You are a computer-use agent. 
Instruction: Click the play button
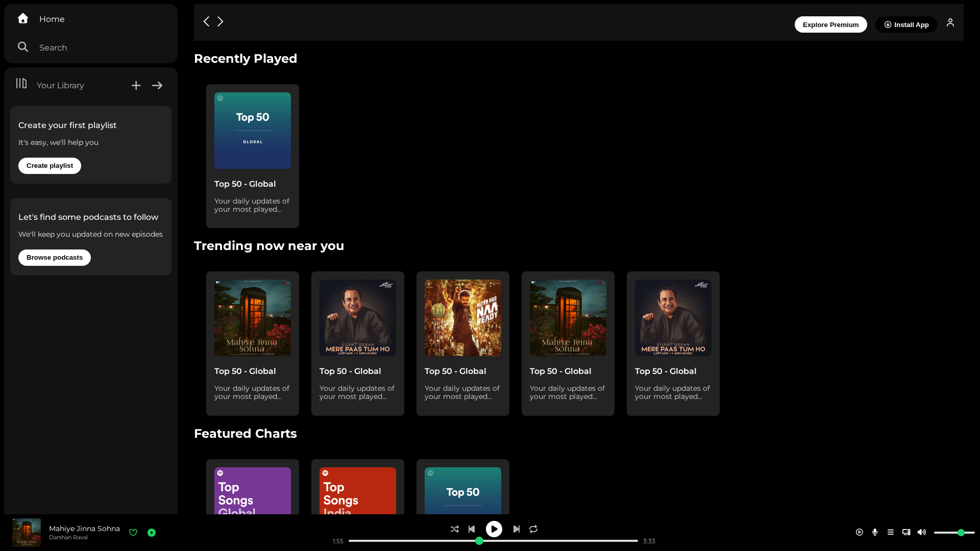point(494,529)
